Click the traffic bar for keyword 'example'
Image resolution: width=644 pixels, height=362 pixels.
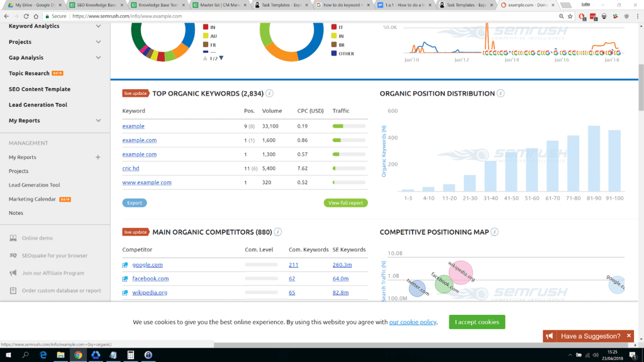(x=348, y=126)
